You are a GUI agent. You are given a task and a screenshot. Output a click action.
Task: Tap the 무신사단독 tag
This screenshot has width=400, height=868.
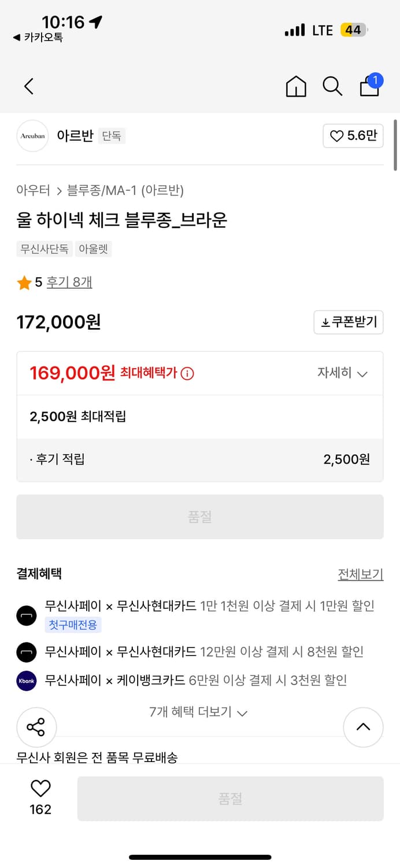tap(45, 249)
